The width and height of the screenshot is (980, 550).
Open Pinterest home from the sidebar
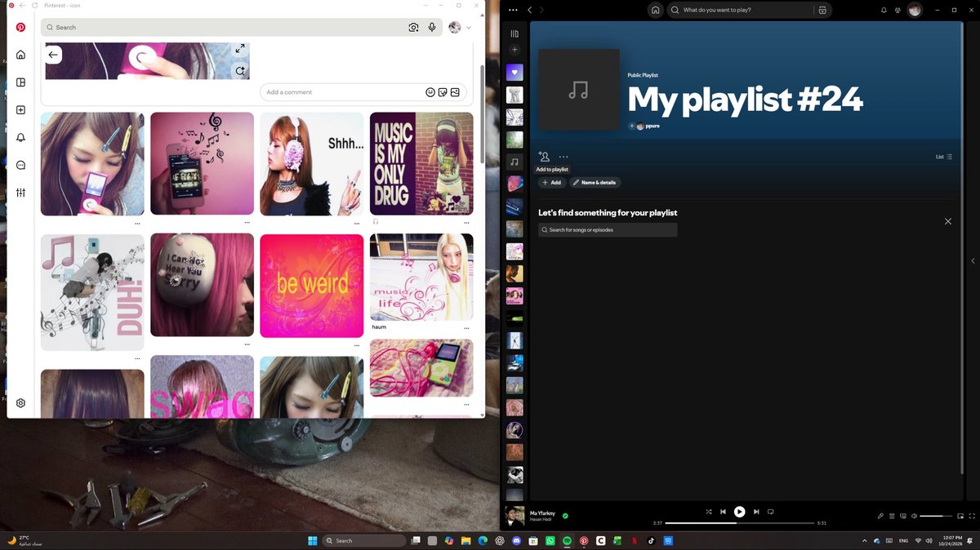pos(20,55)
